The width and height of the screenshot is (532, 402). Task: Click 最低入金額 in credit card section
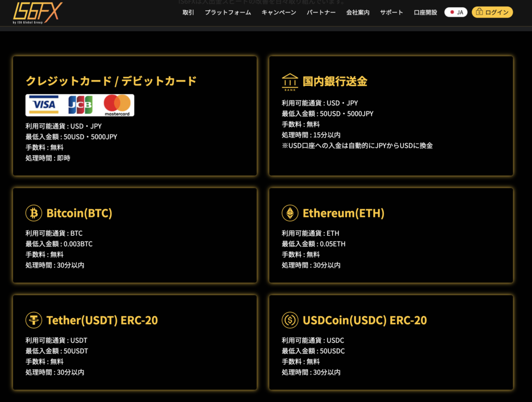(71, 137)
